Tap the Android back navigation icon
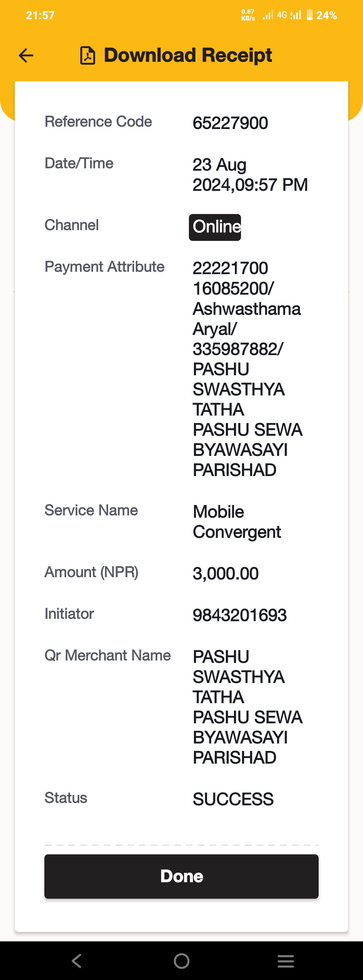 [x=77, y=961]
